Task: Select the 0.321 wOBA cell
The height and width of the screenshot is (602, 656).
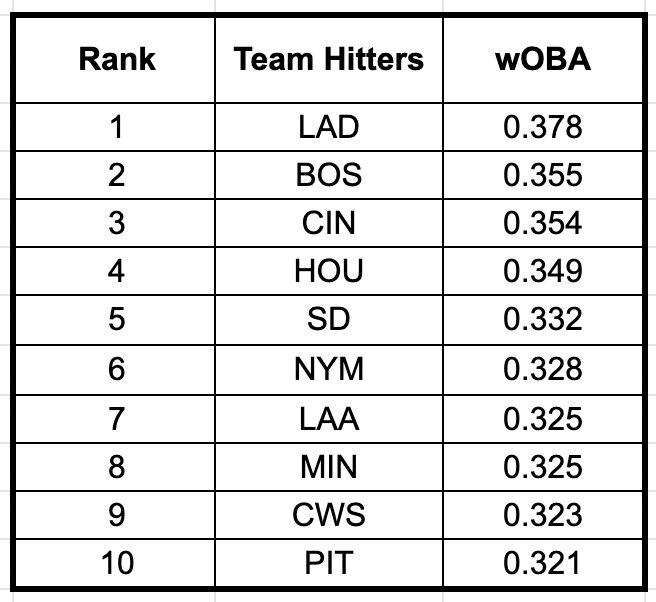Action: tap(543, 563)
